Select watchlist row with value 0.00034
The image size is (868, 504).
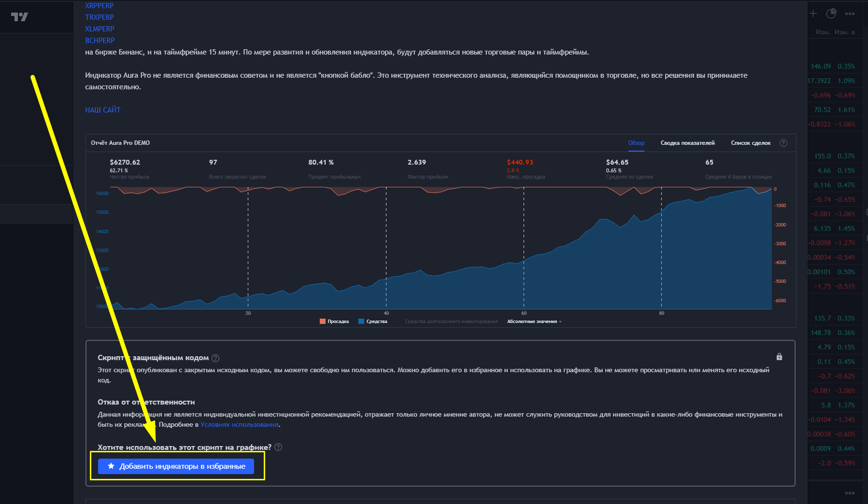tap(835, 257)
